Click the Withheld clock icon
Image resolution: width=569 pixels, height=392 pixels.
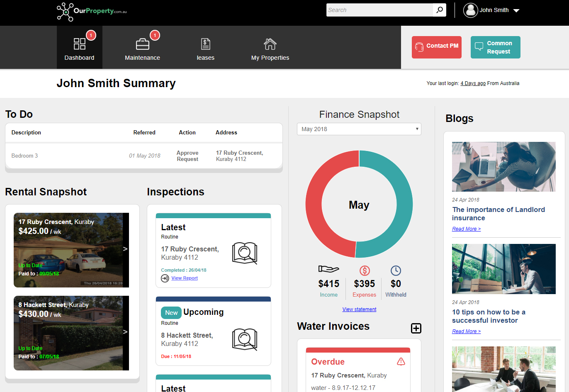(x=396, y=270)
